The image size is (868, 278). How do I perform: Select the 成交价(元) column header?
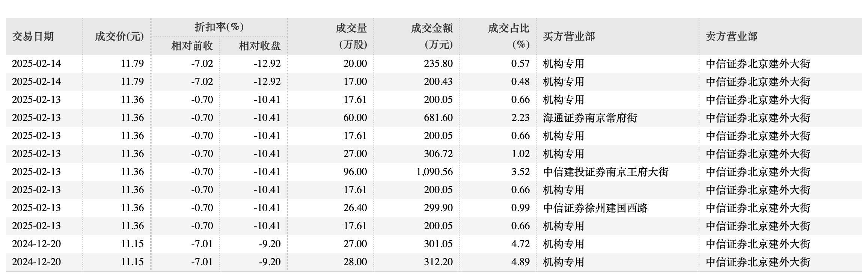(119, 36)
